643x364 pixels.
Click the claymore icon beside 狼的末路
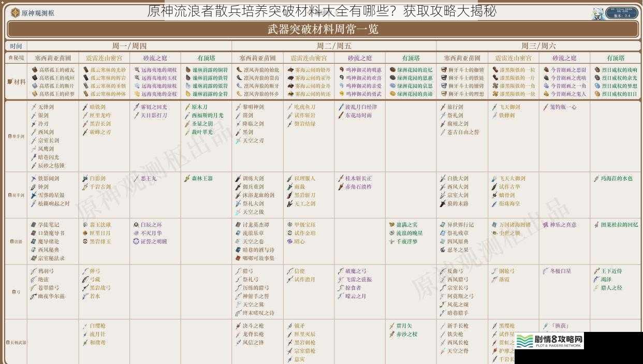pyautogui.click(x=443, y=203)
